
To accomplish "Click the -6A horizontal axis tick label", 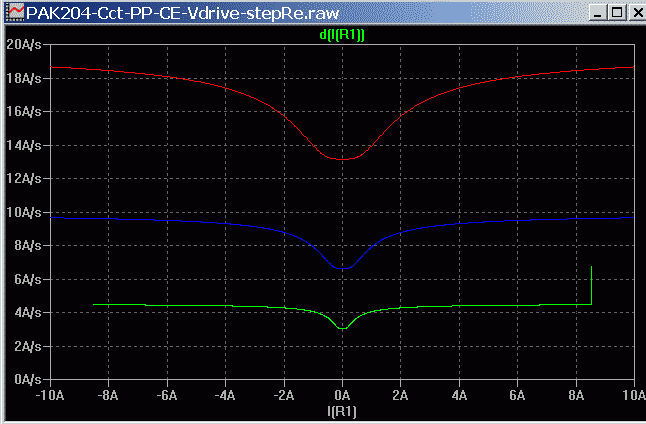I will (167, 396).
